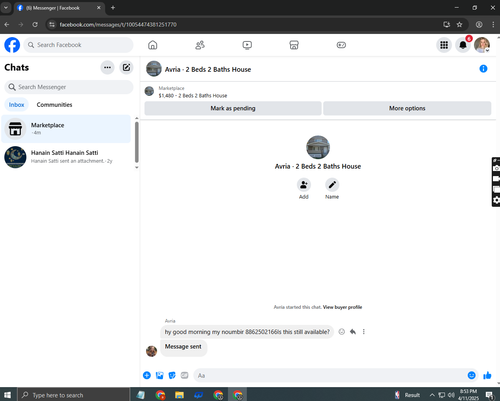Open File Explorer from taskbar
500x401 pixels.
179,395
